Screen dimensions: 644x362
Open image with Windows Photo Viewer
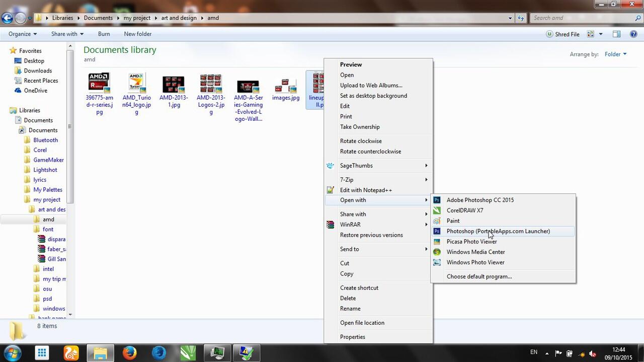503,262
